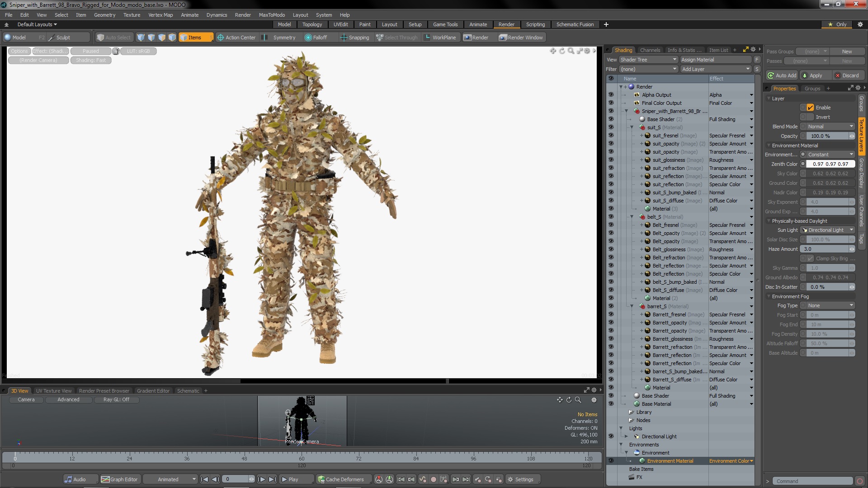868x488 pixels.
Task: Click the zoom icon in render viewport
Action: click(x=571, y=51)
